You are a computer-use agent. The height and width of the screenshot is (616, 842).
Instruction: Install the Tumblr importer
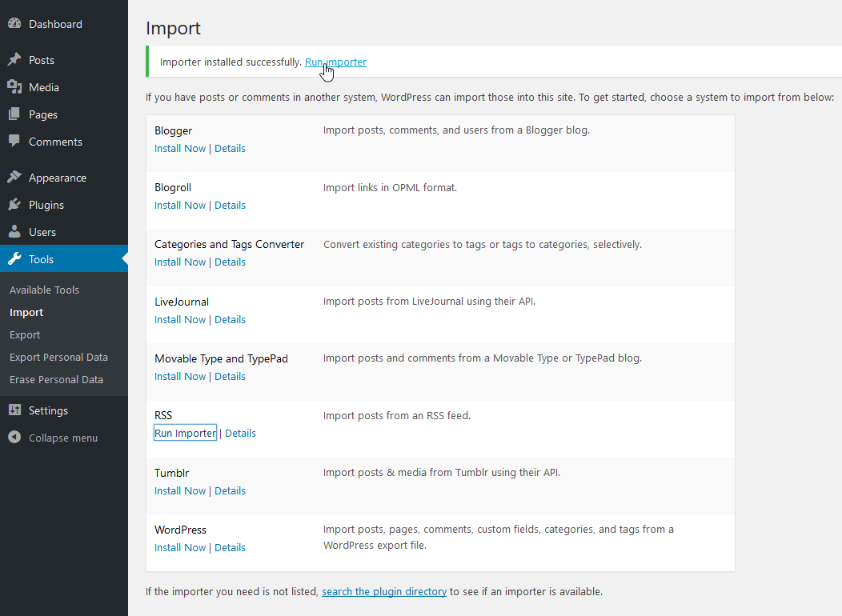pos(180,490)
